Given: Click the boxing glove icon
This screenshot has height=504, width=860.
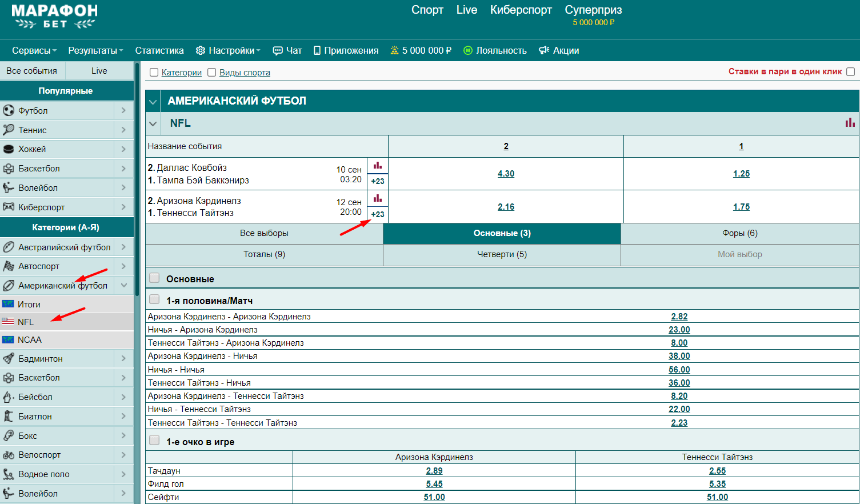Looking at the screenshot, I should [x=9, y=435].
